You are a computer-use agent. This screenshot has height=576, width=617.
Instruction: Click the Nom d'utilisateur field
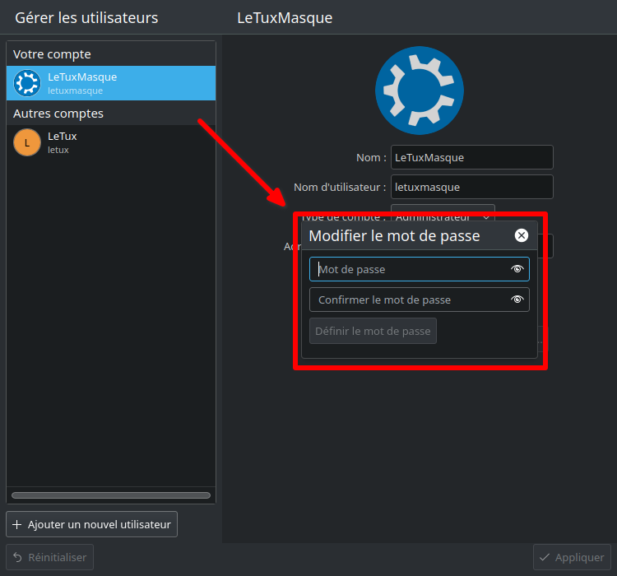click(x=471, y=186)
